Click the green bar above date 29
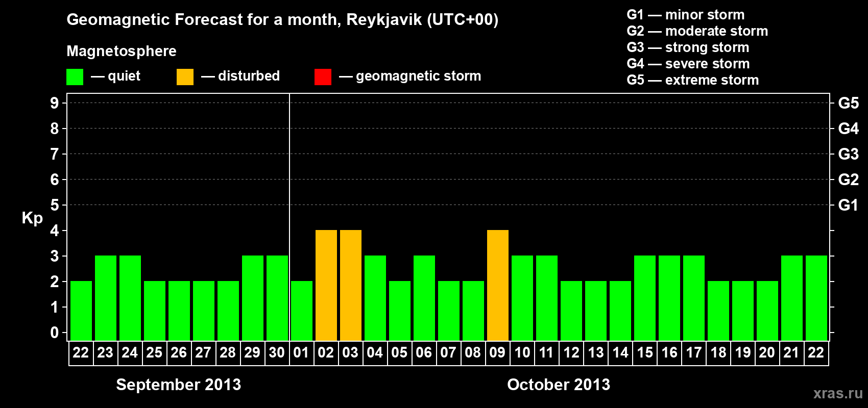 pos(253,298)
